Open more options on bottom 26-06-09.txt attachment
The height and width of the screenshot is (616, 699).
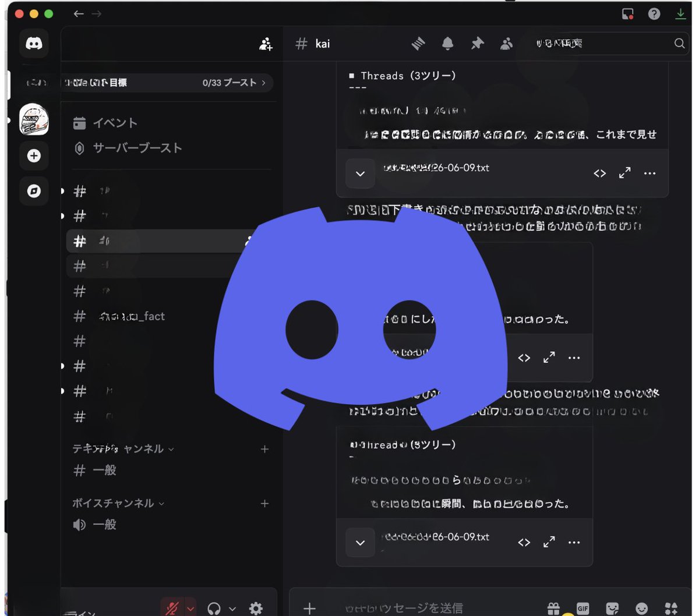point(574,543)
